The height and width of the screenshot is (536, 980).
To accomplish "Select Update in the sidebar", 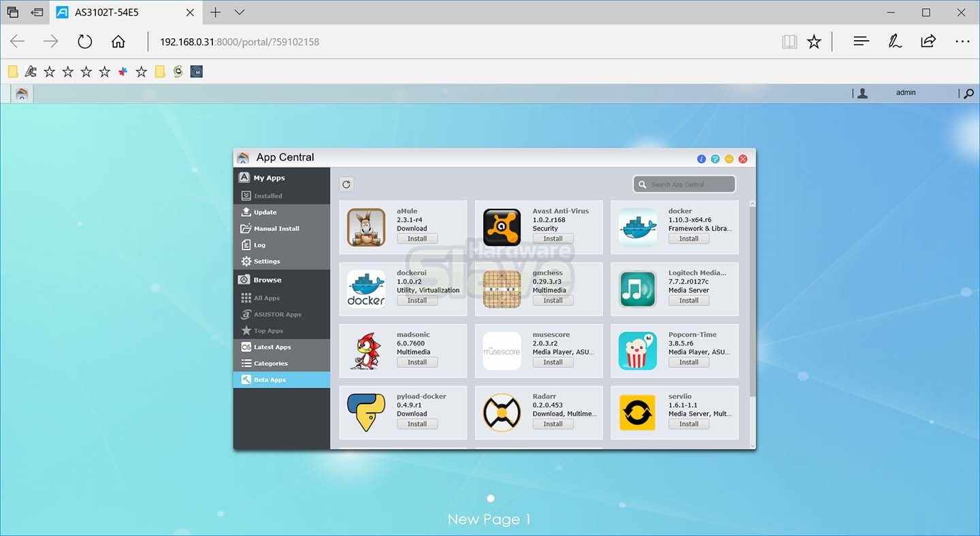I will point(282,212).
